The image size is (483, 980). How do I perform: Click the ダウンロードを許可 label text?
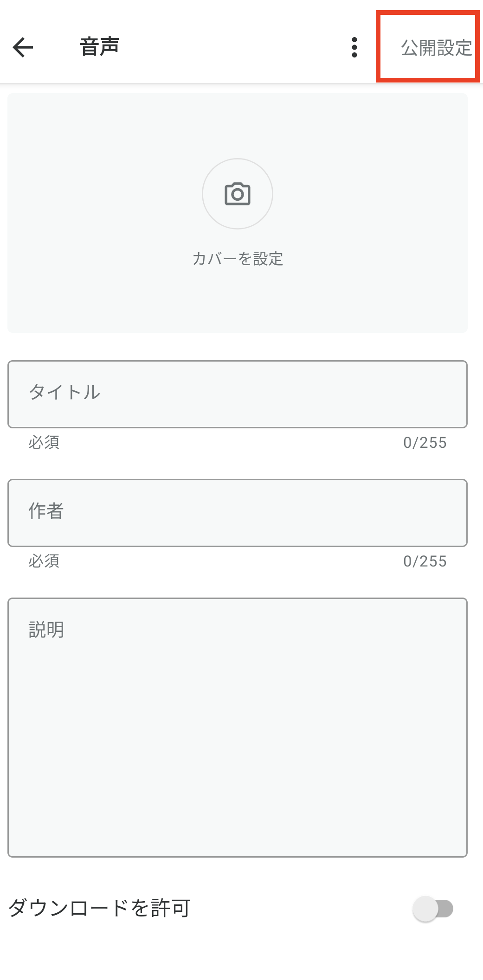point(99,908)
